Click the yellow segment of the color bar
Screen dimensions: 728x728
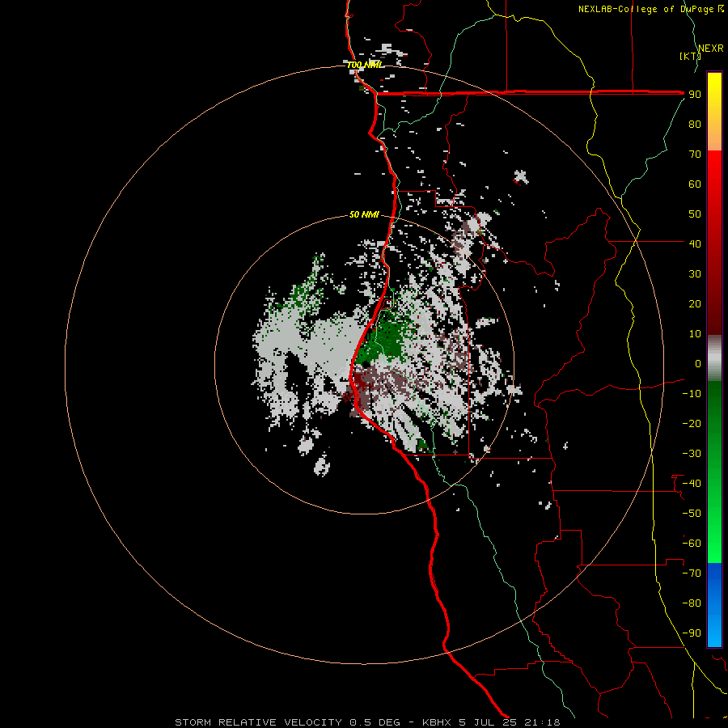click(714, 112)
